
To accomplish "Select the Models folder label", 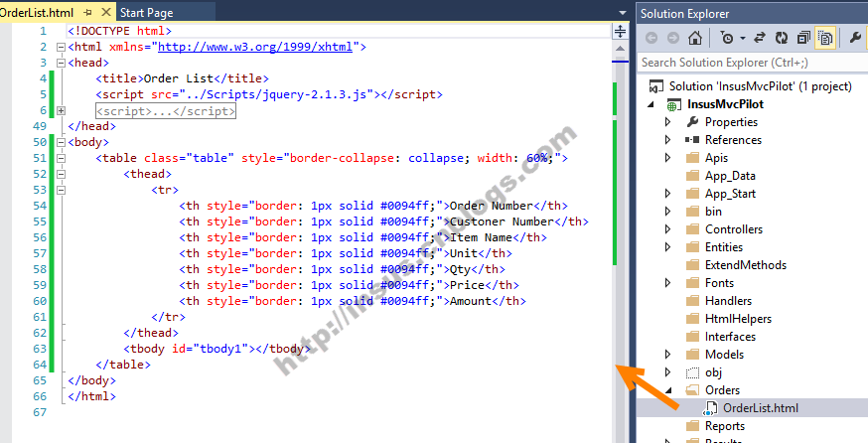I will [724, 355].
